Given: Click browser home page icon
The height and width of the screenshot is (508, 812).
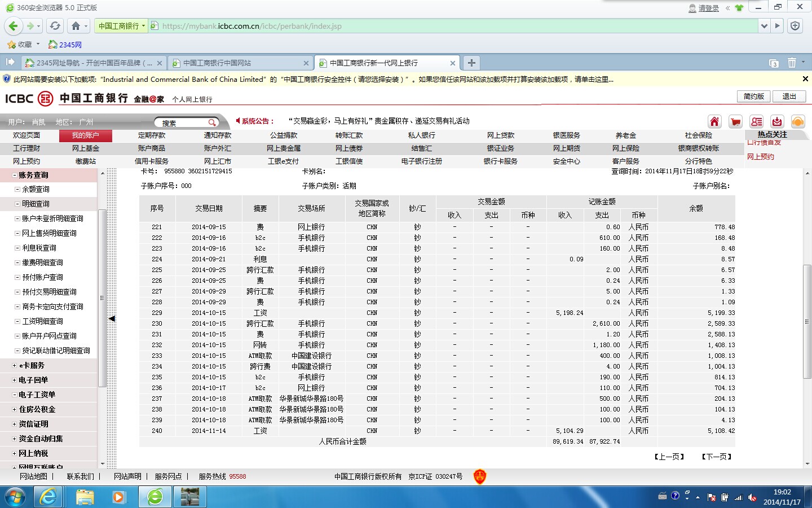Looking at the screenshot, I should [76, 26].
